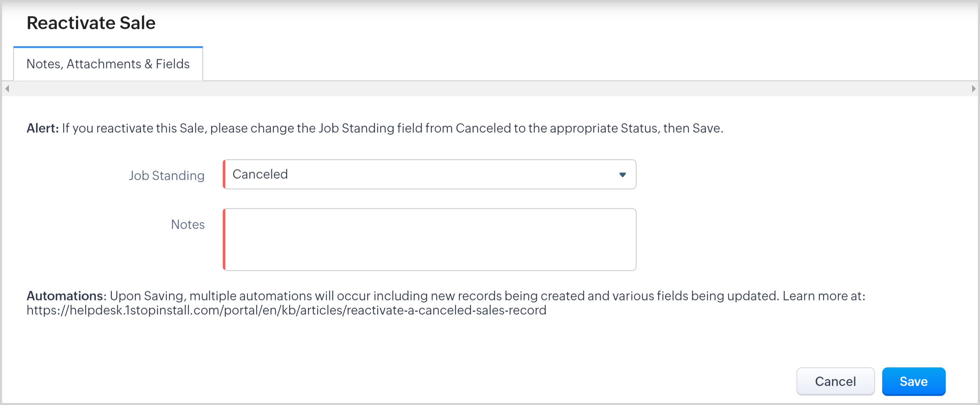
Task: Click the left scroll arrow icon
Action: [x=7, y=88]
